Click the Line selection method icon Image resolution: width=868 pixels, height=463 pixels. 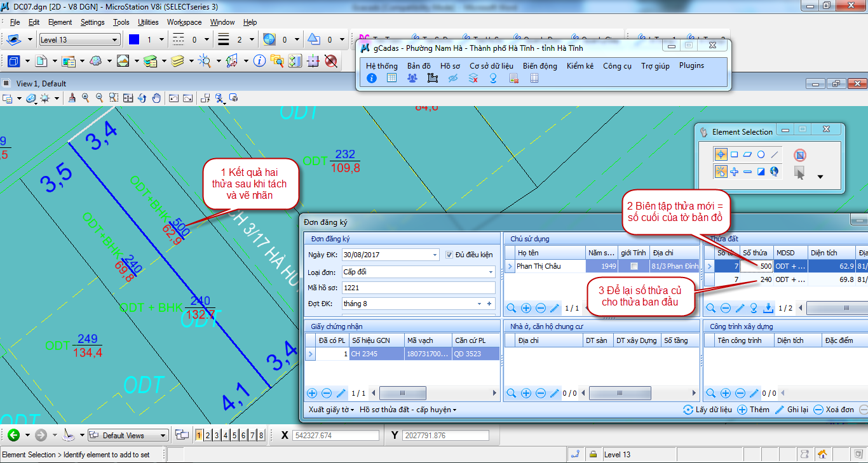(x=774, y=154)
